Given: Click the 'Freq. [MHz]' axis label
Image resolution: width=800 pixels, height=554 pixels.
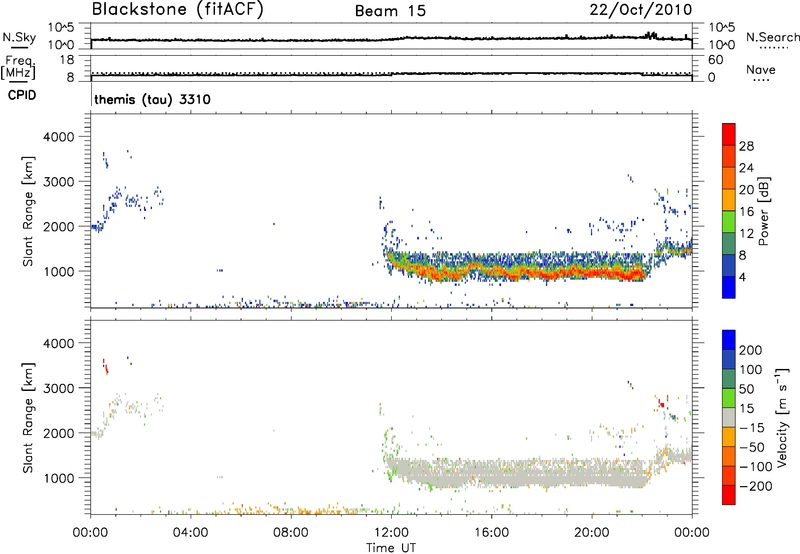Looking at the screenshot, I should pos(18,67).
